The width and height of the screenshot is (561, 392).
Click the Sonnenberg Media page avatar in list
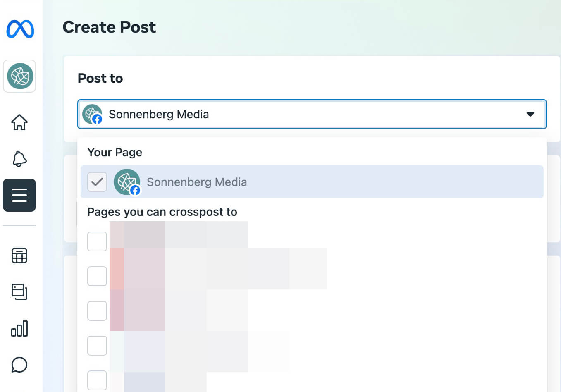click(127, 182)
